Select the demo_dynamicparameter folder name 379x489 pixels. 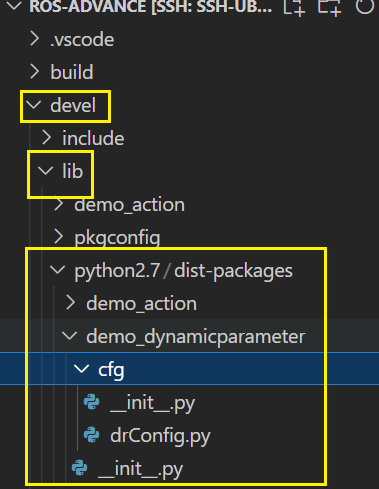click(x=196, y=337)
